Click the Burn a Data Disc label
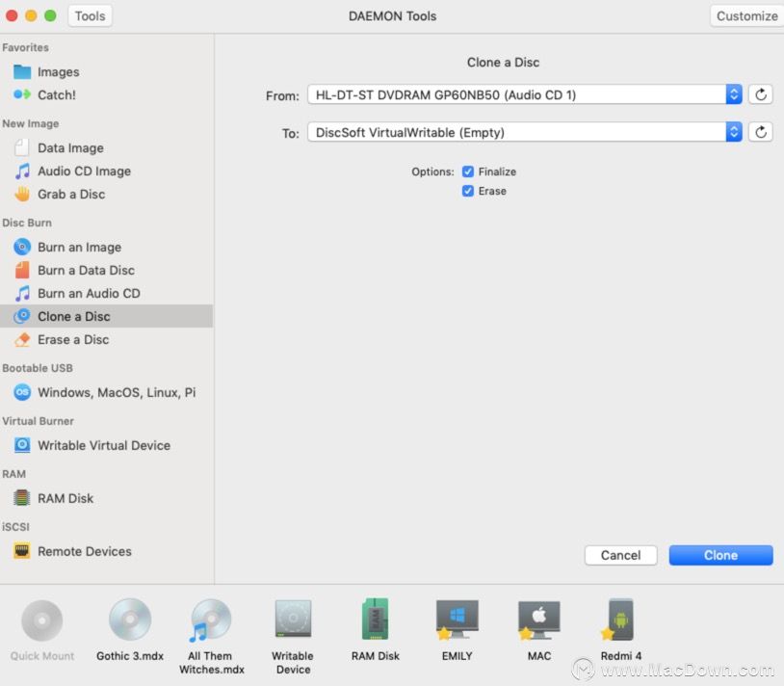This screenshot has width=784, height=686. point(86,270)
